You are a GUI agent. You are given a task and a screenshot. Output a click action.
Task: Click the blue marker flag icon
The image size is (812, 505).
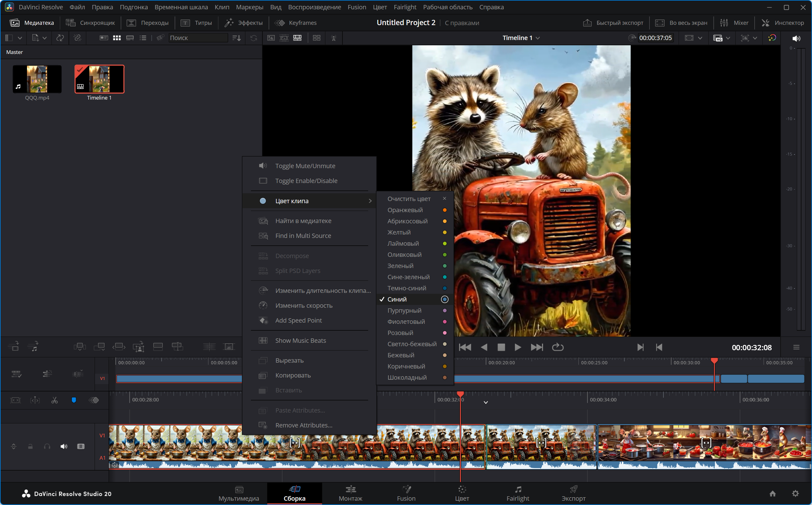pyautogui.click(x=74, y=400)
